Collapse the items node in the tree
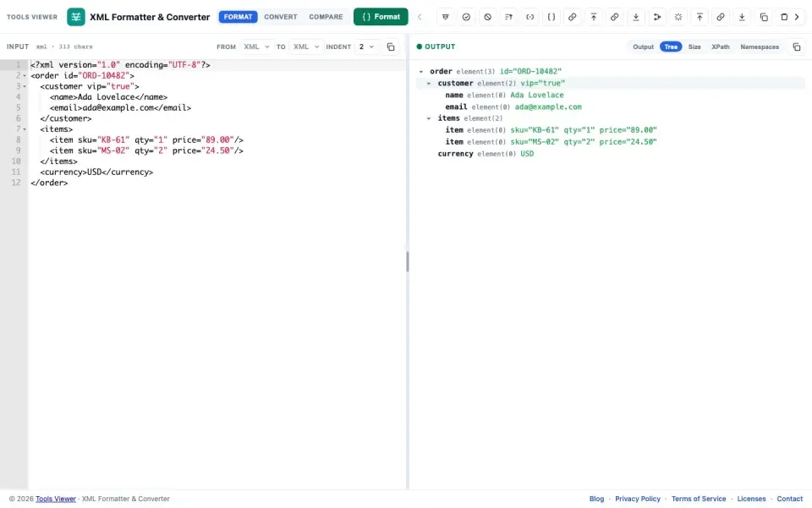 [429, 118]
